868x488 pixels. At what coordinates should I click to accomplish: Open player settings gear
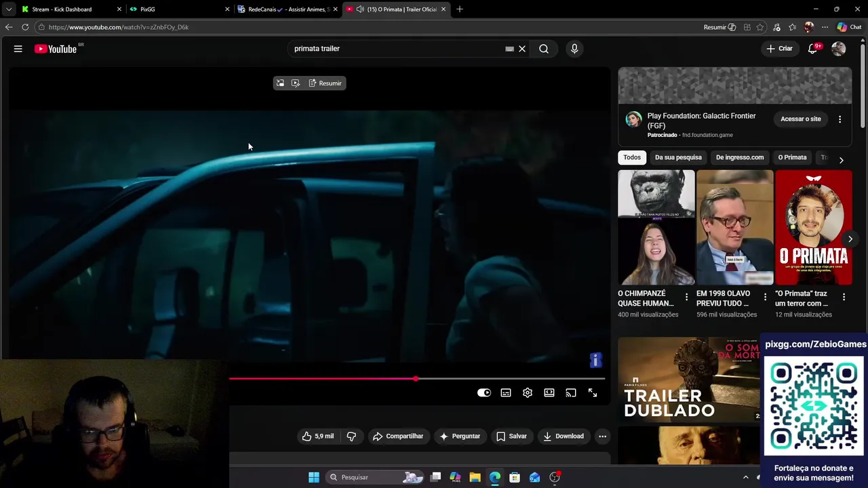[x=528, y=393]
